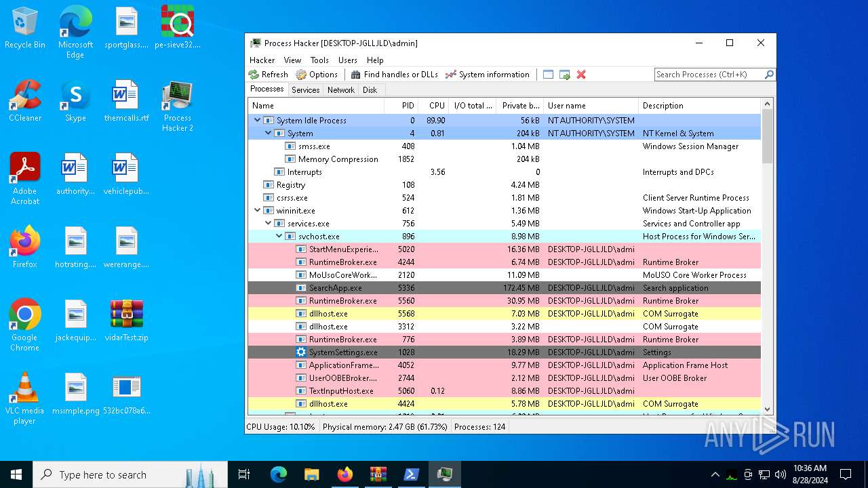
Task: Click the Windows Start button
Action: coord(16,474)
